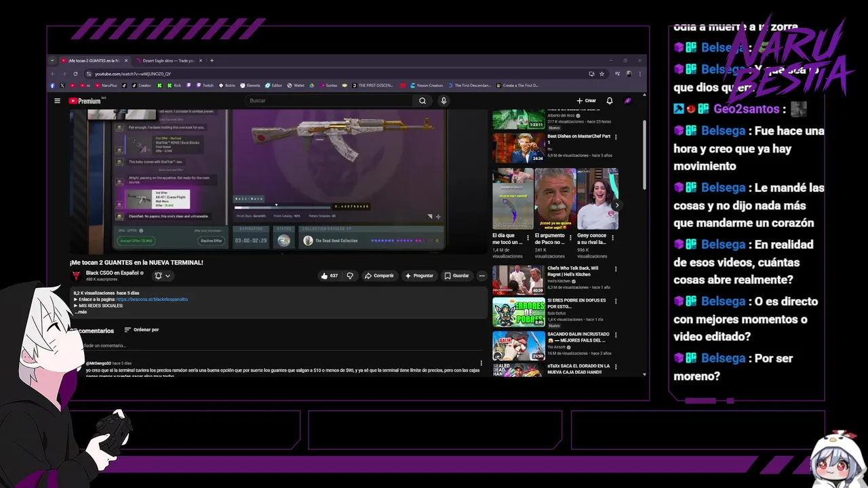
Task: Open the Twitch bookmark
Action: click(x=200, y=85)
